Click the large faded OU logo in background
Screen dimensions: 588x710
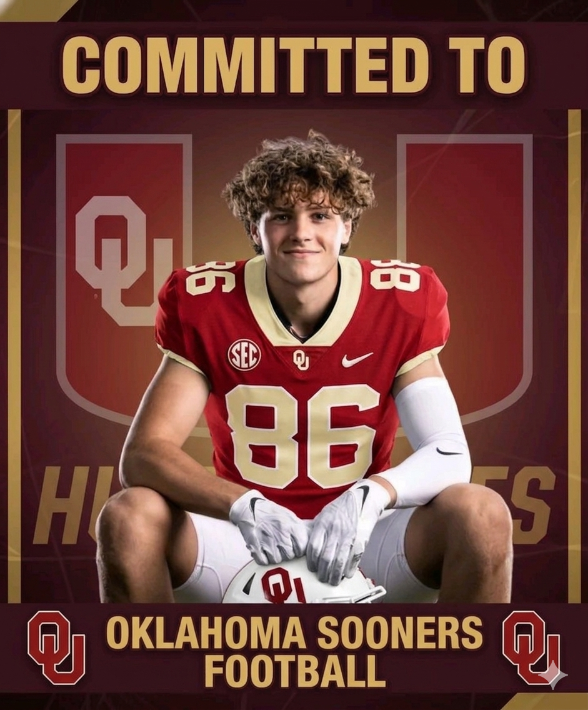(124, 261)
